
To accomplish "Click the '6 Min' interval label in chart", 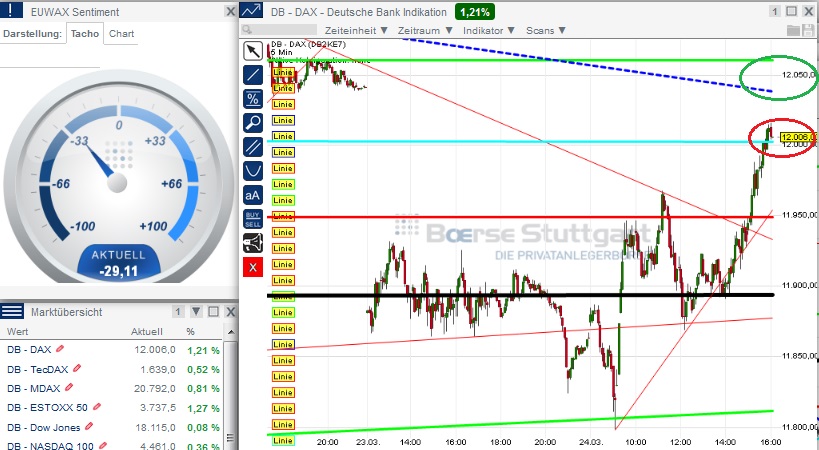I will [x=282, y=52].
